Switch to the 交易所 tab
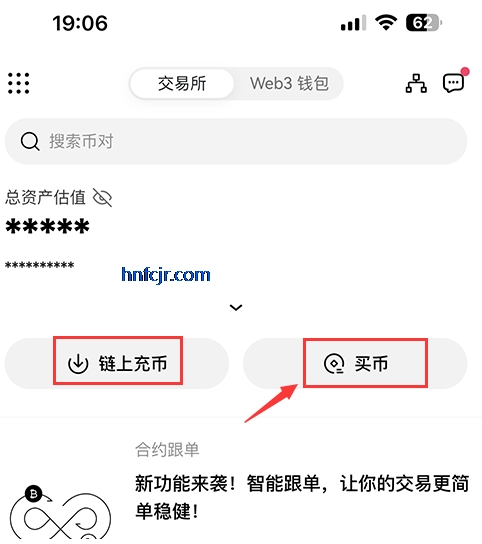 coord(182,84)
